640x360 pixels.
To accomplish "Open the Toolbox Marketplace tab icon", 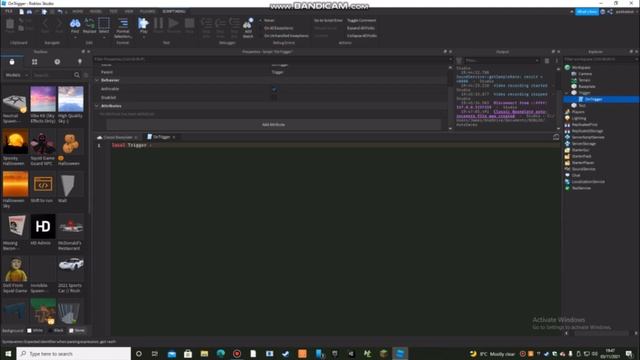I will pos(12,62).
